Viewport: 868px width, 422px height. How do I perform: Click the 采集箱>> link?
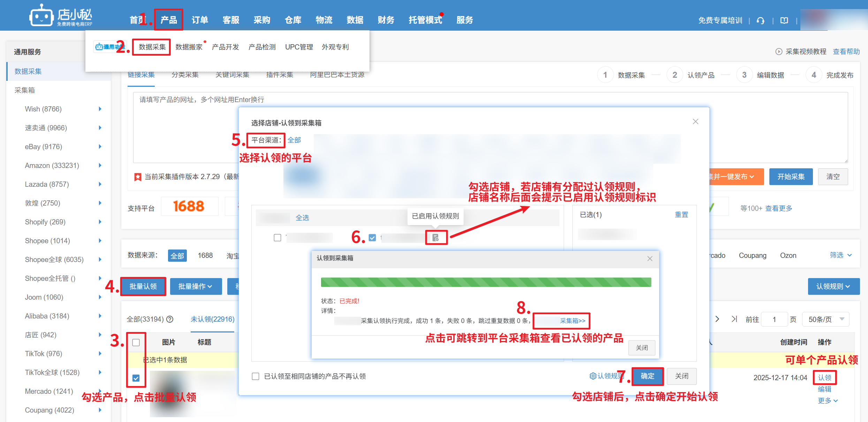(x=572, y=321)
